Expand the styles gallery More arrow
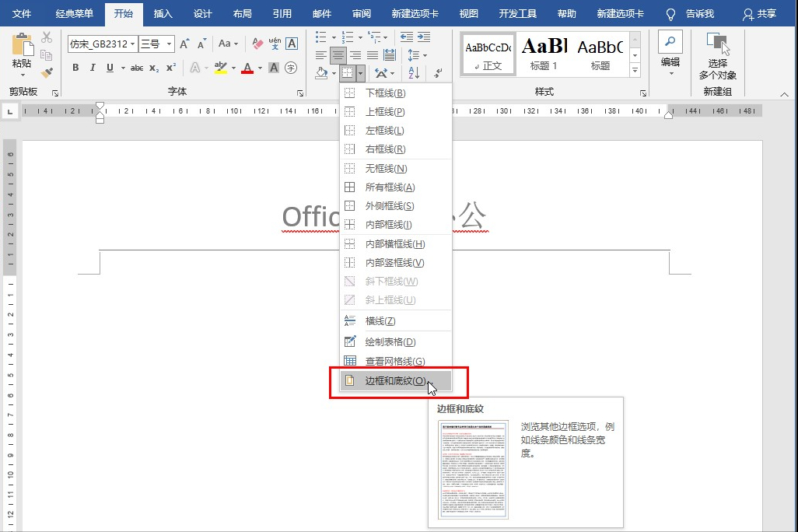The width and height of the screenshot is (798, 532). (635, 70)
